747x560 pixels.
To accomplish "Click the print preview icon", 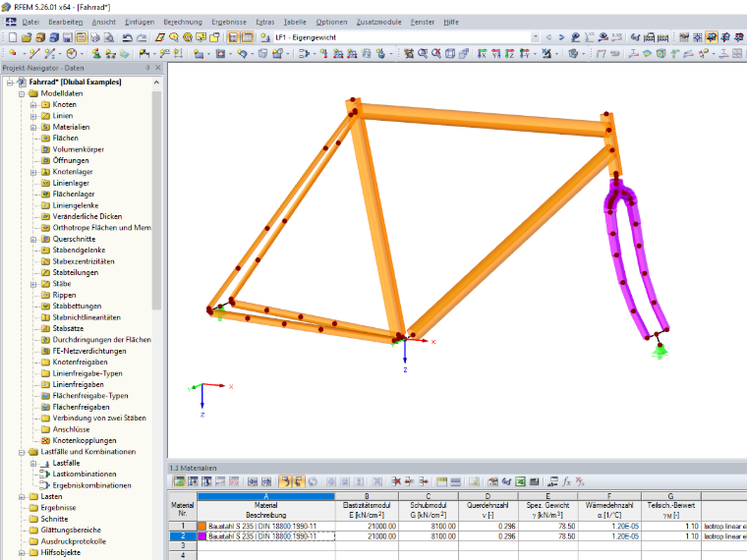I will pos(109,37).
